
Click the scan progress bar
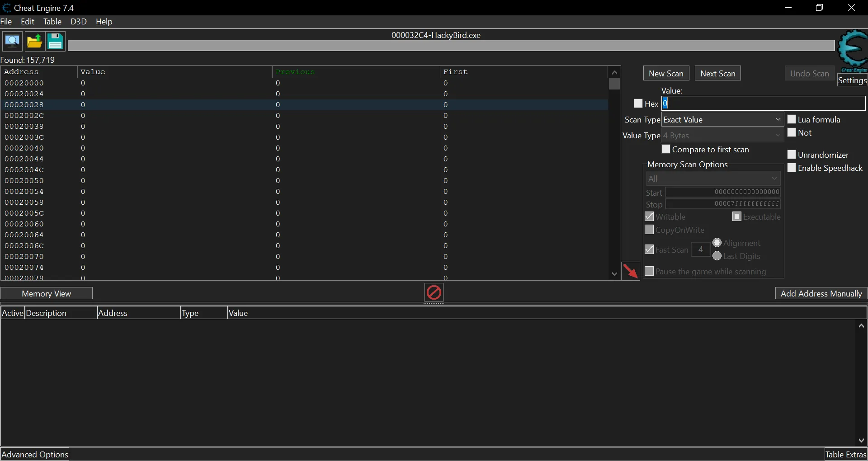(451, 46)
